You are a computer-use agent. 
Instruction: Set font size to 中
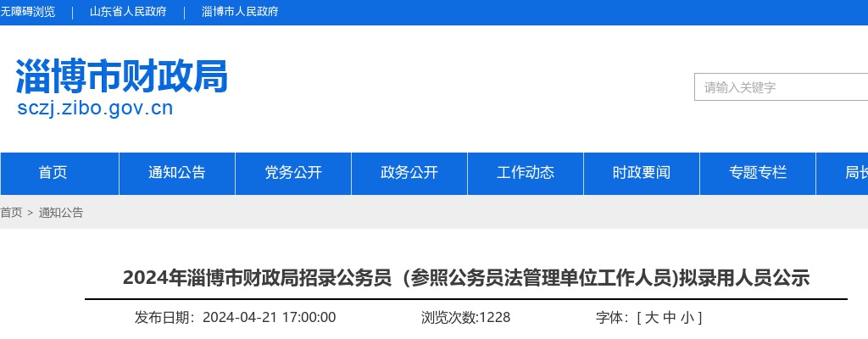pos(670,318)
